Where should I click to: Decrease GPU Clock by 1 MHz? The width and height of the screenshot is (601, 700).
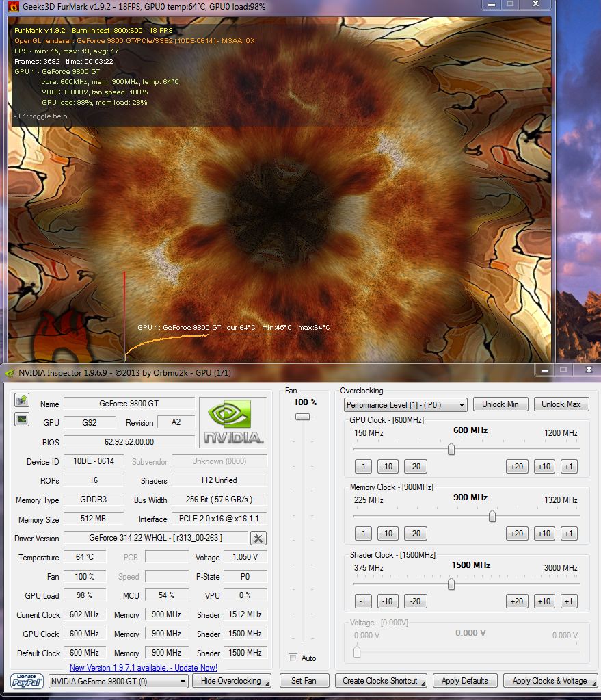(363, 467)
